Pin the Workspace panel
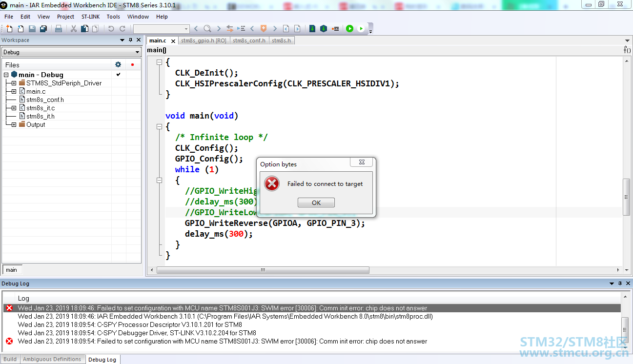Viewport: 633px width, 364px height. (x=130, y=40)
